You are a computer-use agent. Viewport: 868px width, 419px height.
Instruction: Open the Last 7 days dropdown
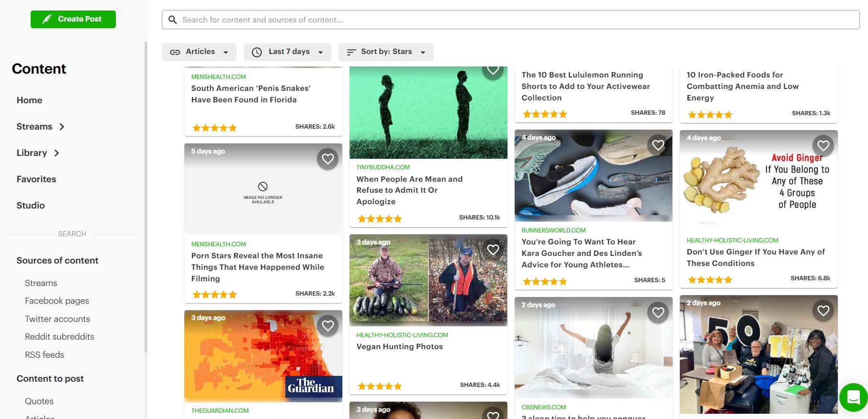pyautogui.click(x=287, y=52)
